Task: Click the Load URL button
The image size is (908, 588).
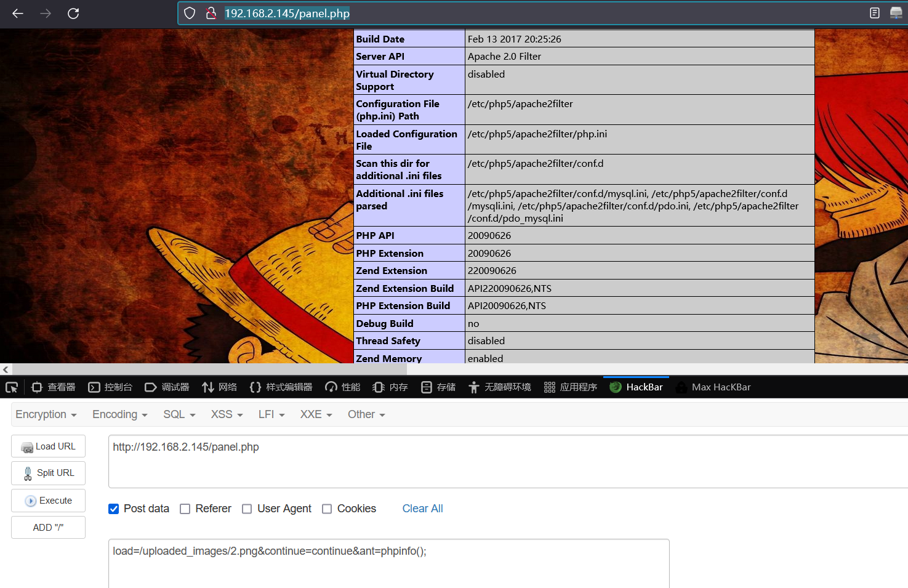Action: pos(48,446)
